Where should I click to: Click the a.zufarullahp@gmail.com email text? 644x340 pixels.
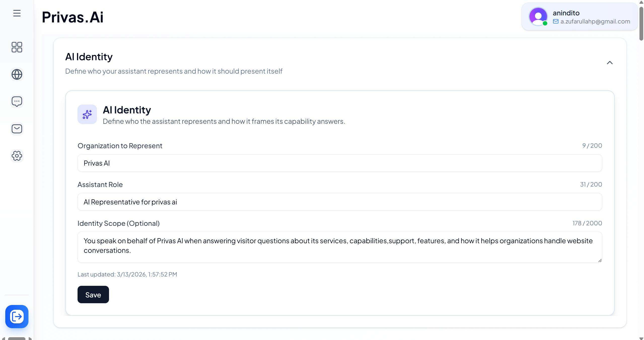click(595, 21)
